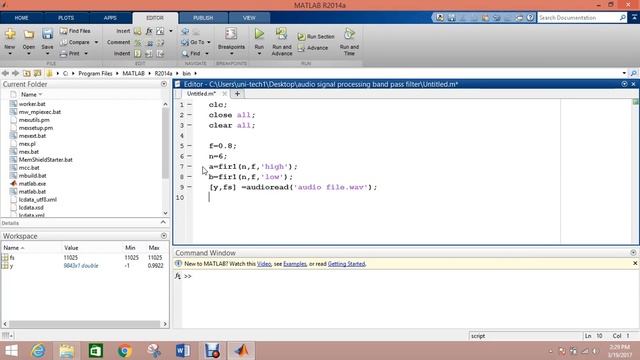Click the Help question mark icon
The height and width of the screenshot is (360, 640).
pyautogui.click(x=530, y=18)
